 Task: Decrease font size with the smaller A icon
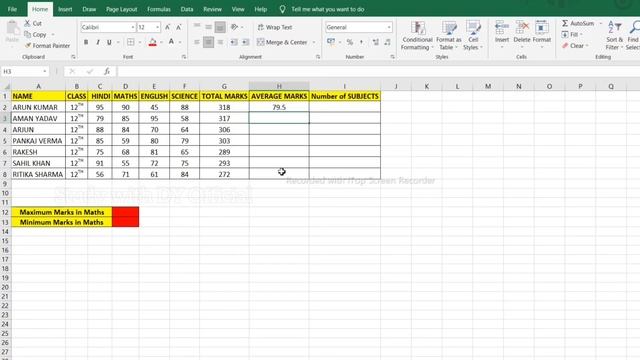tap(179, 27)
